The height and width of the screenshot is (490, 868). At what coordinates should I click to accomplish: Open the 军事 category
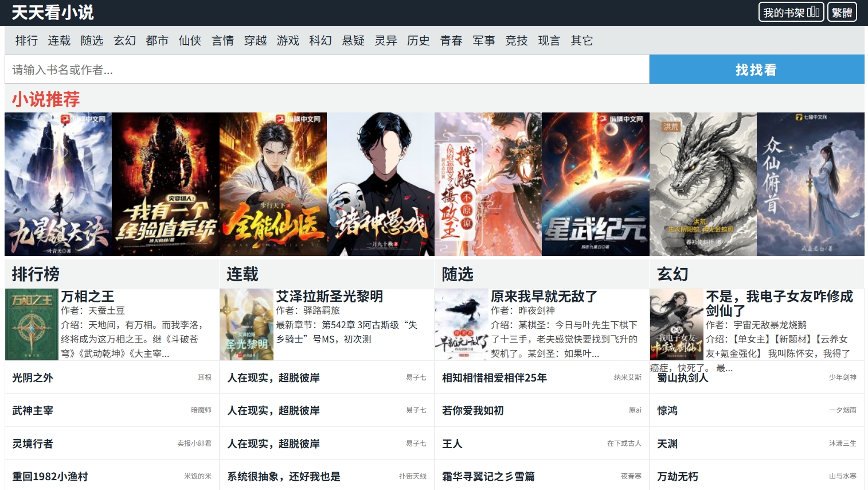(x=484, y=40)
